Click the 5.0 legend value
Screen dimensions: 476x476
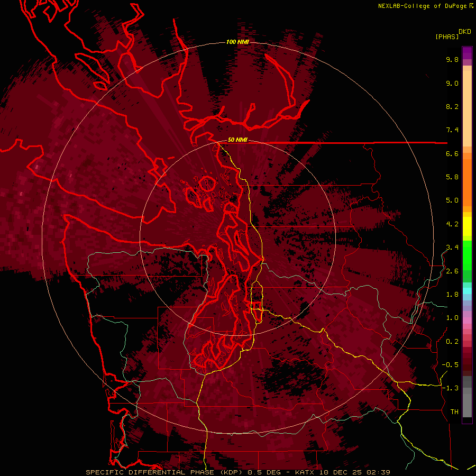click(x=452, y=200)
